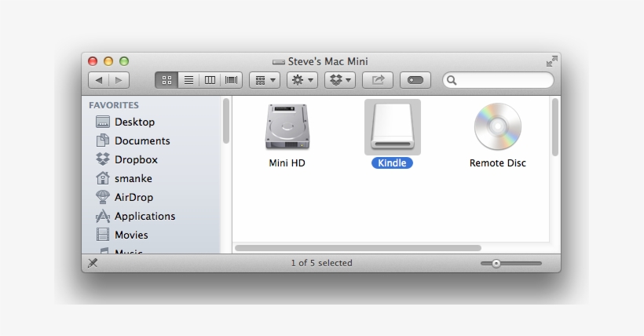This screenshot has height=336, width=644.
Task: Zoom the window with the green button
Action: tap(124, 61)
